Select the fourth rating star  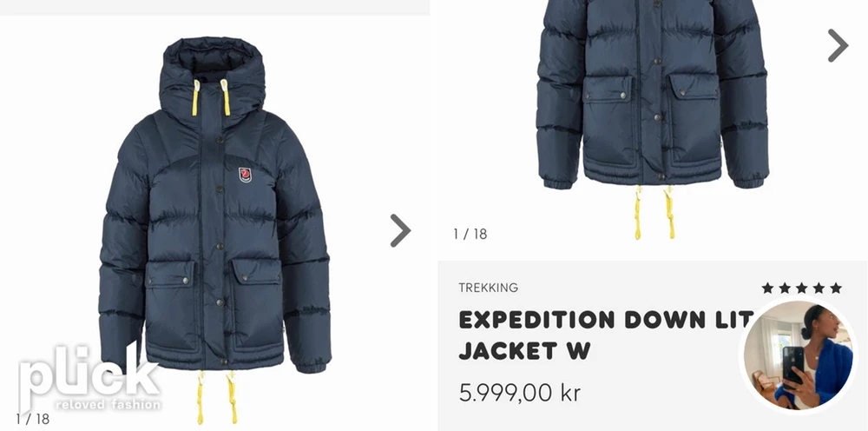(x=819, y=288)
